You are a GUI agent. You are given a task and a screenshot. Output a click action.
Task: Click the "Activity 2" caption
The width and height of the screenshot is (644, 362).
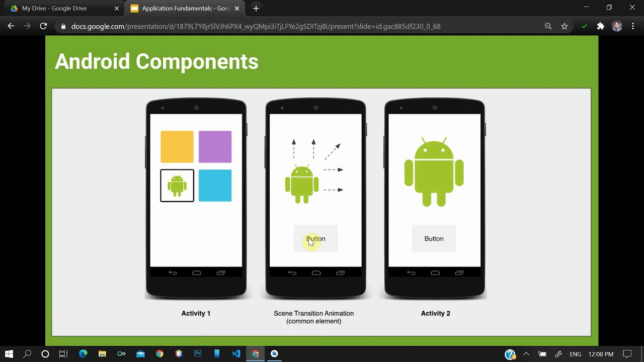tap(435, 313)
